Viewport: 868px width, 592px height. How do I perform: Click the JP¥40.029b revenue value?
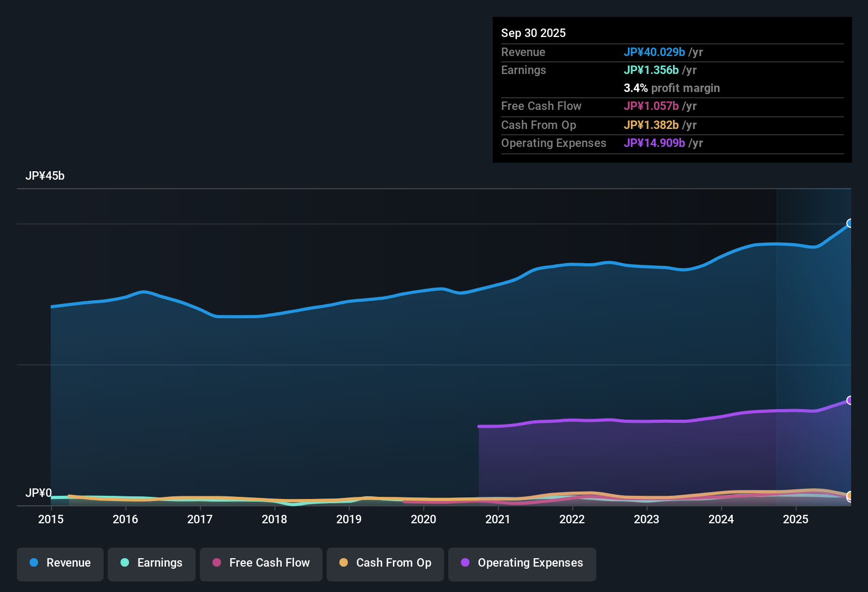(x=654, y=52)
